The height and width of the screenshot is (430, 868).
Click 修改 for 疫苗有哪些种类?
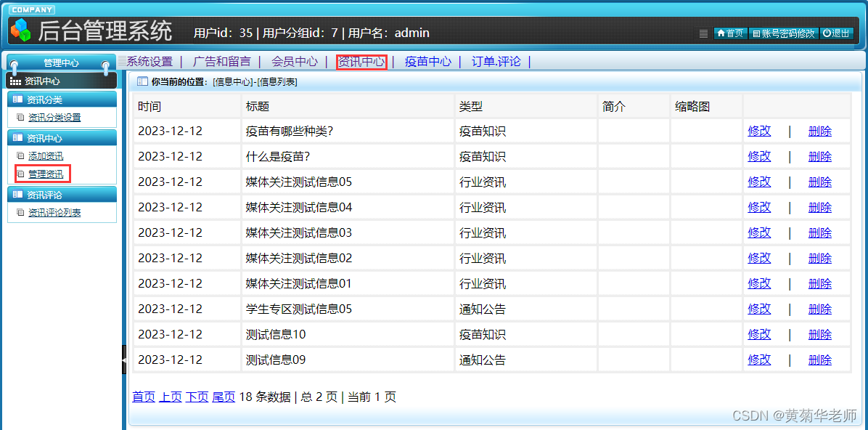(x=759, y=131)
